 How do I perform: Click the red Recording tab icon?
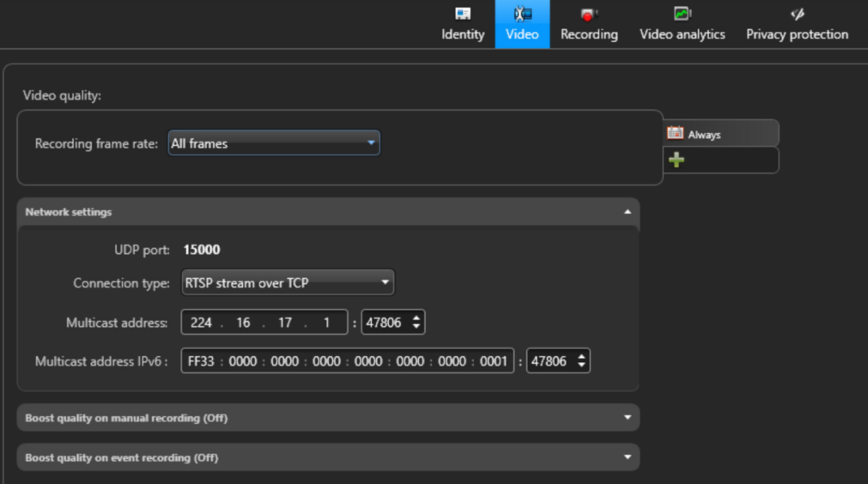coord(588,15)
